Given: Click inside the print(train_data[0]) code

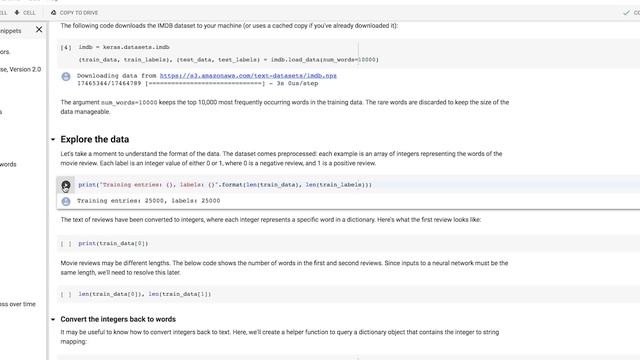Looking at the screenshot, I should click(x=113, y=243).
